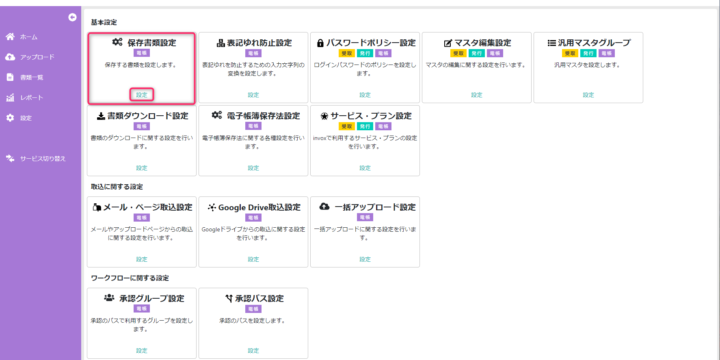Click 設定 link under サービス・プラン設定
This screenshot has width=720, height=360.
point(365,168)
